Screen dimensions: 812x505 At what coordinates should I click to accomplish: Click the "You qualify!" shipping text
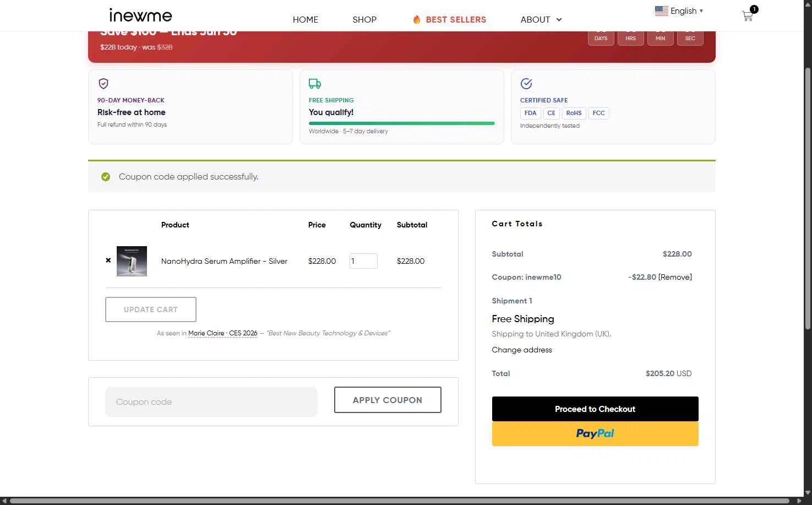pyautogui.click(x=331, y=112)
